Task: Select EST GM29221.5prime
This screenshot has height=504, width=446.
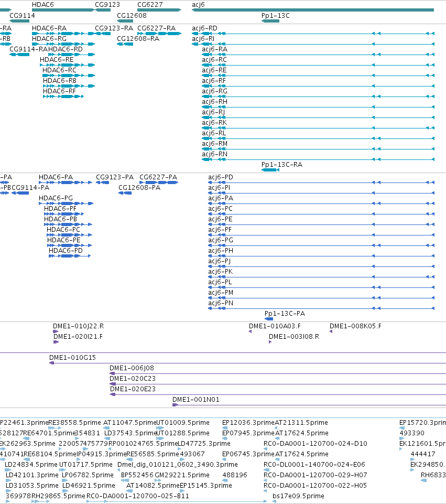Action: [182, 475]
